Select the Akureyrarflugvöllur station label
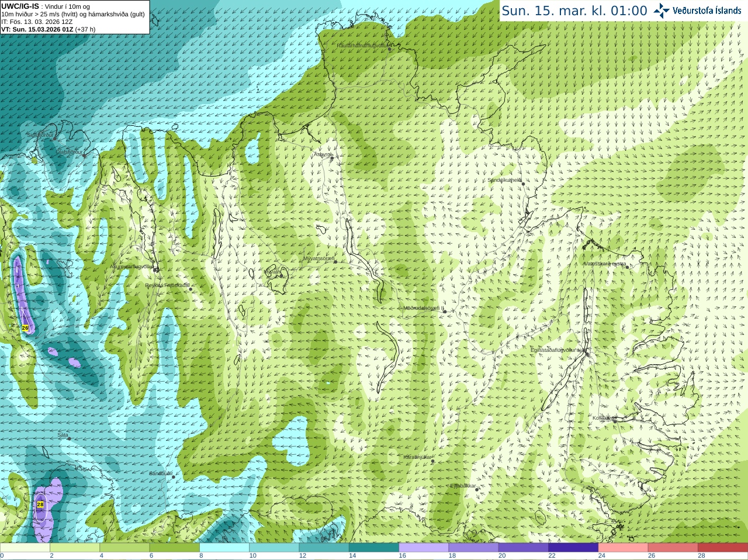Viewport: 748px width, 560px height. click(132, 266)
